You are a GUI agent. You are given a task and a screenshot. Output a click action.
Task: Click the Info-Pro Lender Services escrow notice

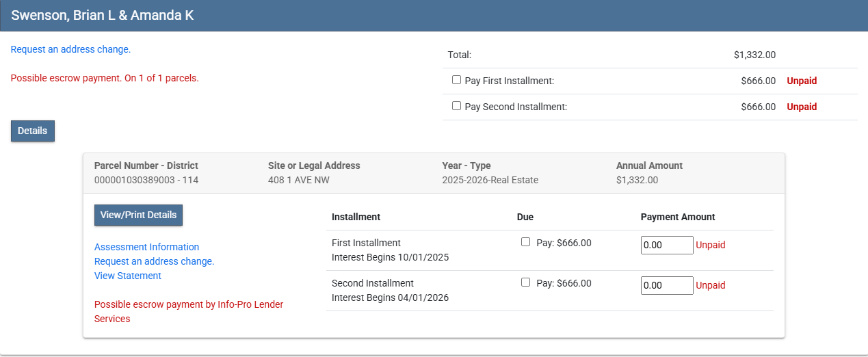tap(188, 311)
